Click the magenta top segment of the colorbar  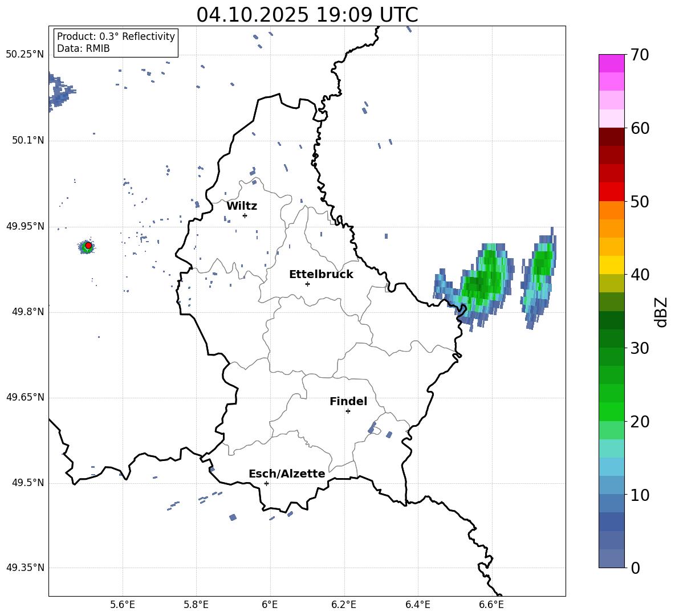[x=612, y=63]
